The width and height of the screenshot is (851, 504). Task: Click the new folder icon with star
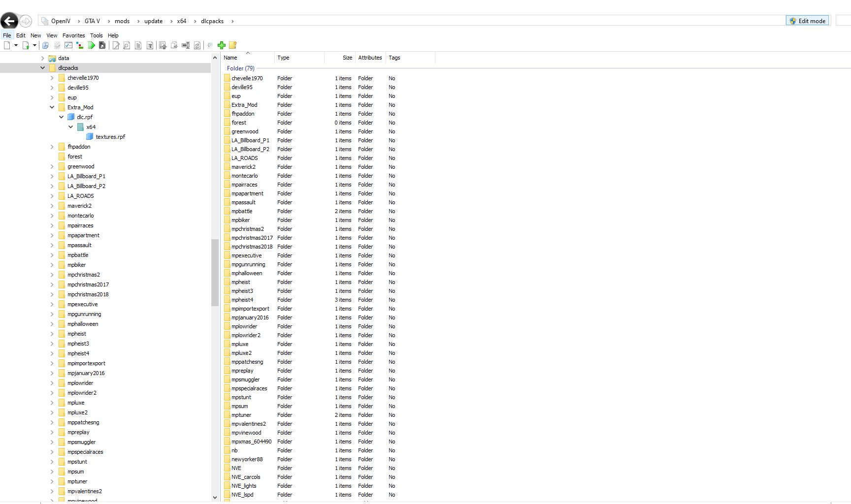(233, 45)
